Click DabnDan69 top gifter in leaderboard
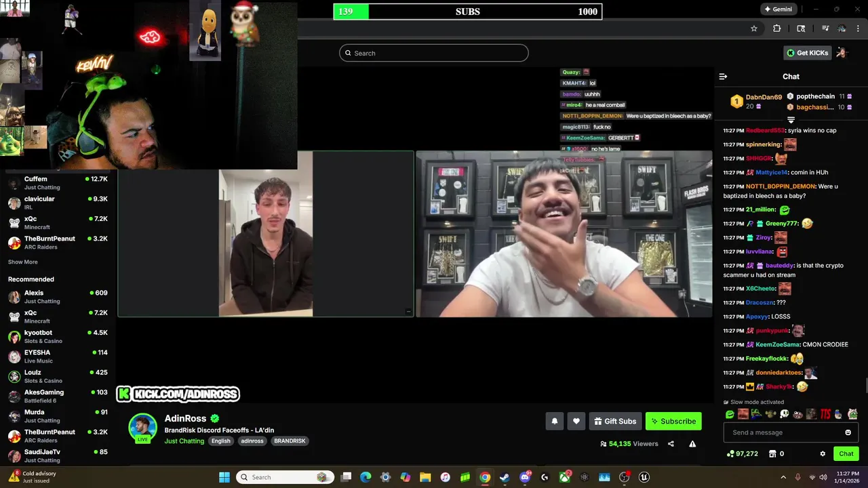Image resolution: width=868 pixels, height=488 pixels. click(x=764, y=98)
